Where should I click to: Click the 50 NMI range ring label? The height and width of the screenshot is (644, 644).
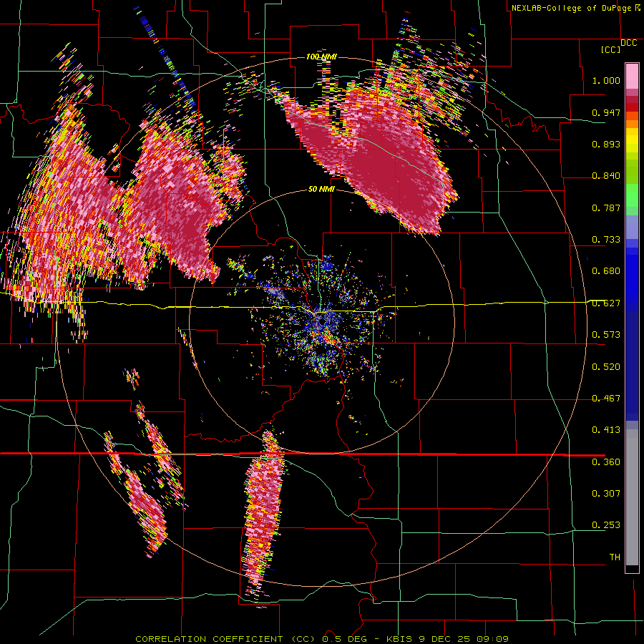[321, 190]
